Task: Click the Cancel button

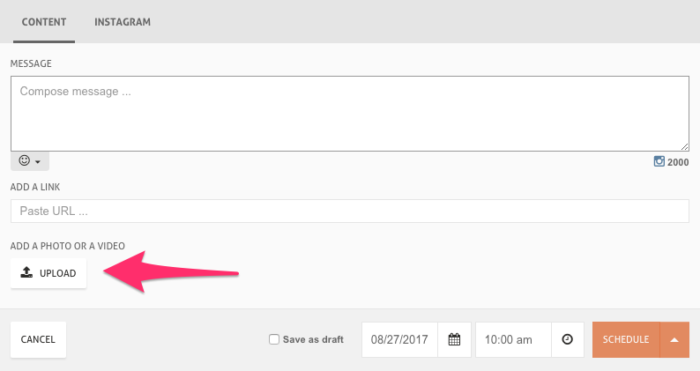Action: click(x=38, y=340)
